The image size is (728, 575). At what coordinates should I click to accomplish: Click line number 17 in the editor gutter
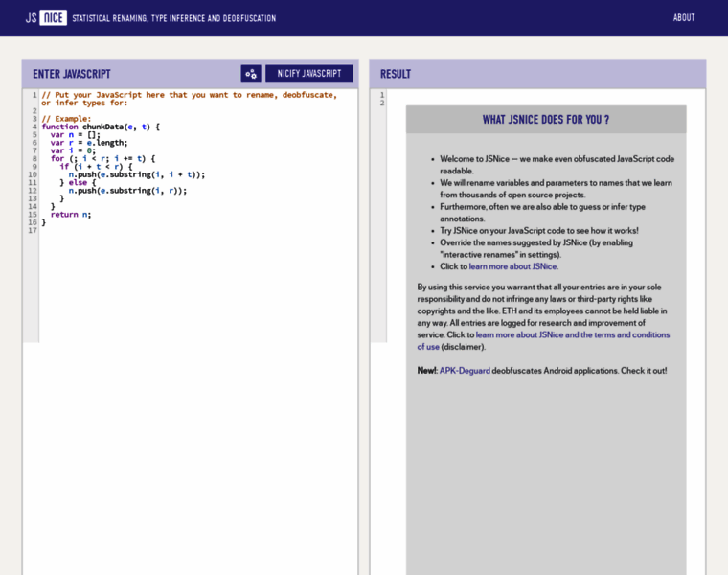[x=32, y=230]
